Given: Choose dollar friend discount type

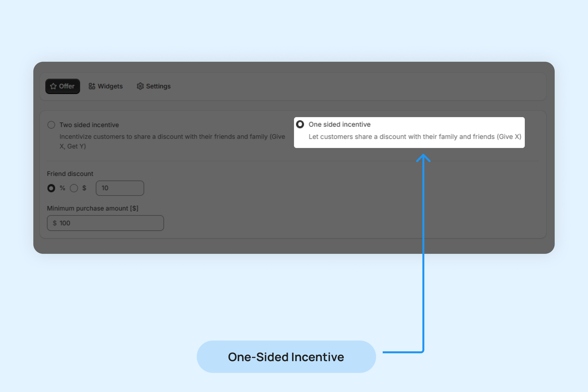Looking at the screenshot, I should tap(74, 188).
